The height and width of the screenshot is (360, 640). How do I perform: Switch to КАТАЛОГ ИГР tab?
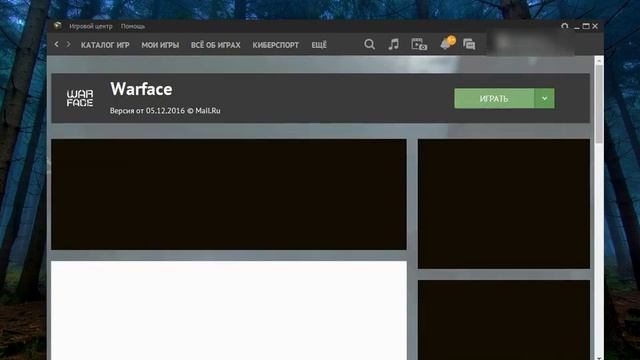pyautogui.click(x=105, y=45)
